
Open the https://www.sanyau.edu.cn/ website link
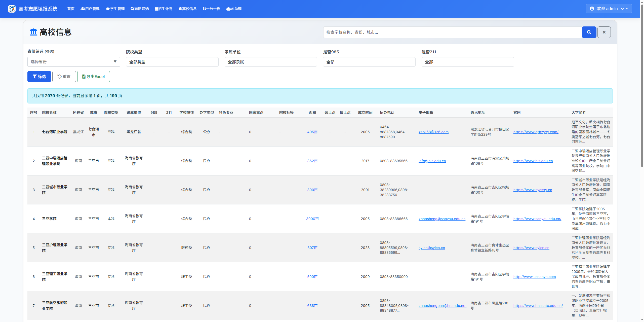point(537,219)
